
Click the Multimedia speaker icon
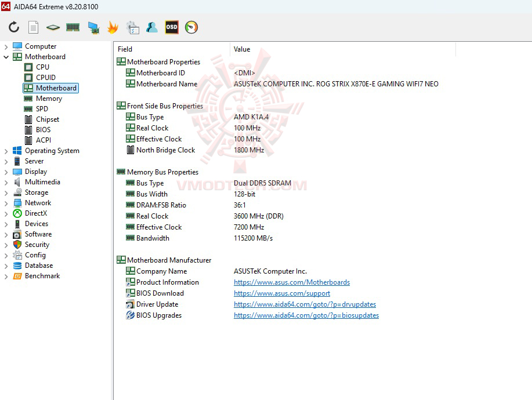pyautogui.click(x=17, y=182)
